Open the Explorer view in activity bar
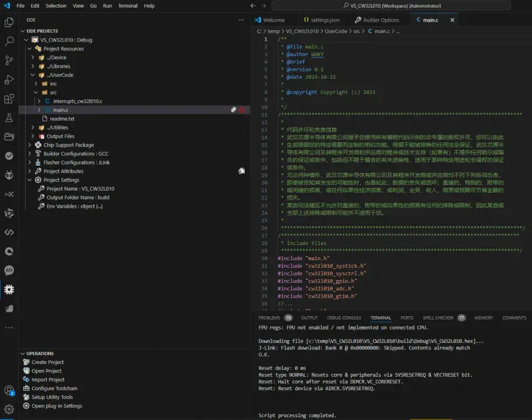 [9, 22]
